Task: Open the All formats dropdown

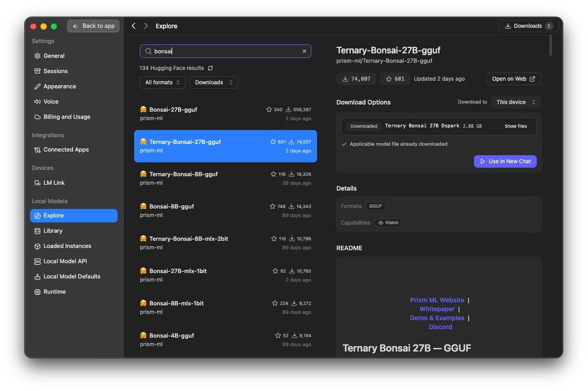Action: pyautogui.click(x=163, y=82)
